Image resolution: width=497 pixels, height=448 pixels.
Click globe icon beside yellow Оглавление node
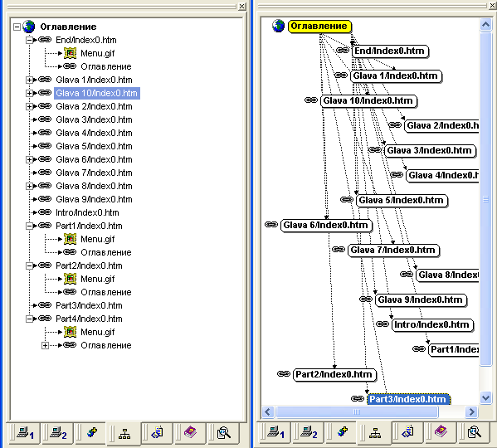(278, 26)
